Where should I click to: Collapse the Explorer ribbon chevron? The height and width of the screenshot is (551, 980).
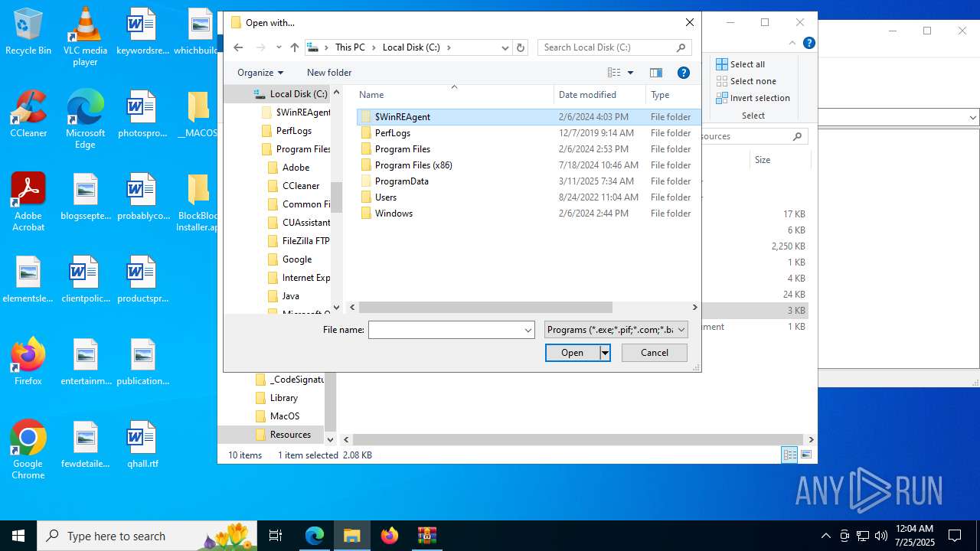(x=792, y=43)
